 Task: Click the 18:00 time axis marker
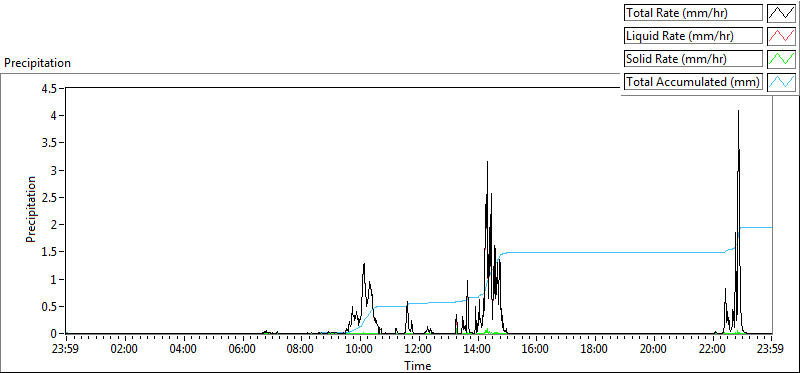[595, 350]
